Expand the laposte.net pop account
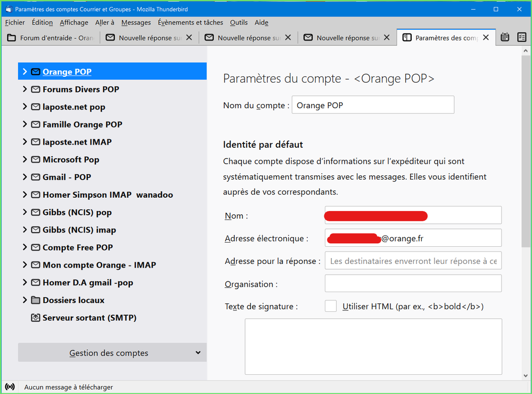Image resolution: width=532 pixels, height=394 pixels. [x=25, y=107]
